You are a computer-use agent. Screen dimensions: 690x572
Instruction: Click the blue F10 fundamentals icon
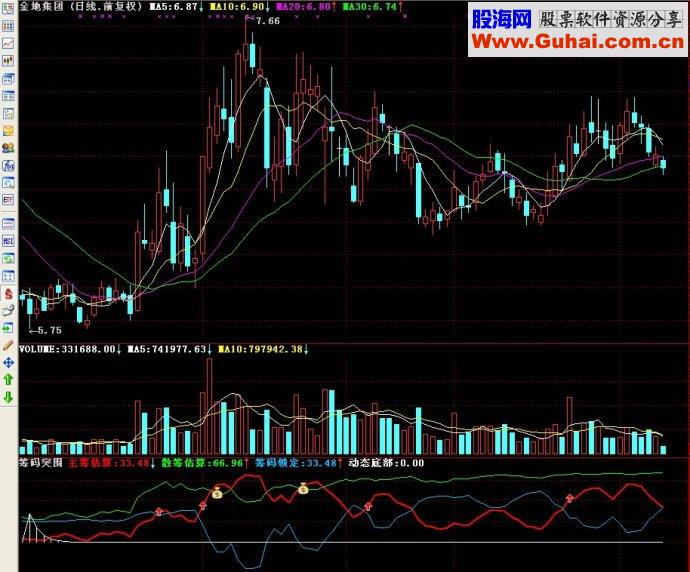(x=8, y=165)
